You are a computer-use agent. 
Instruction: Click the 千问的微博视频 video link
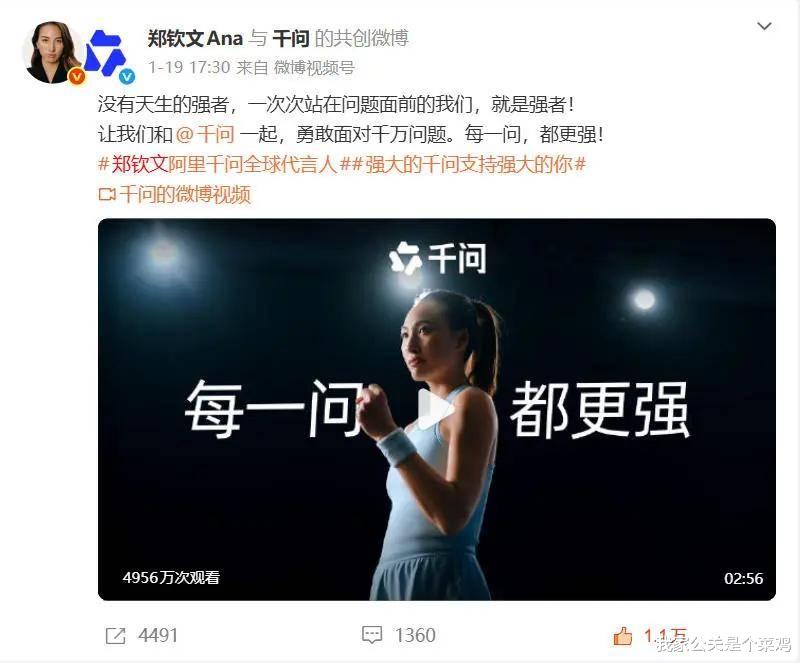(185, 194)
